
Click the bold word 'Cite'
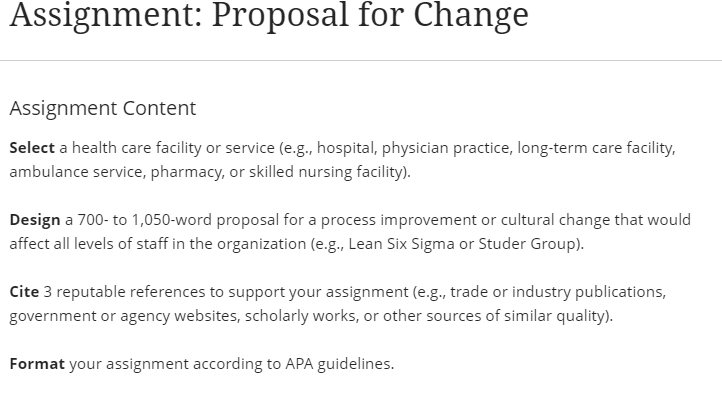[x=24, y=292]
